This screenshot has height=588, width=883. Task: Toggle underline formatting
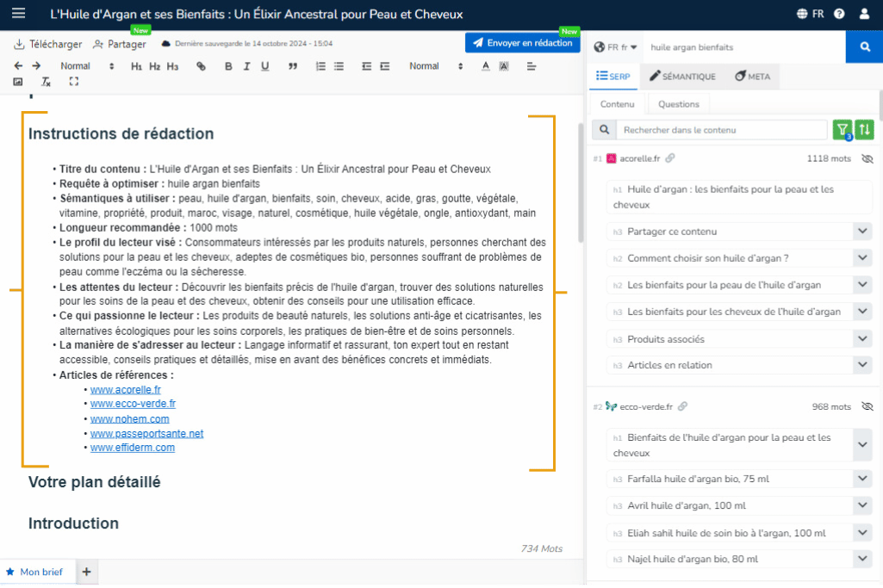click(x=265, y=66)
